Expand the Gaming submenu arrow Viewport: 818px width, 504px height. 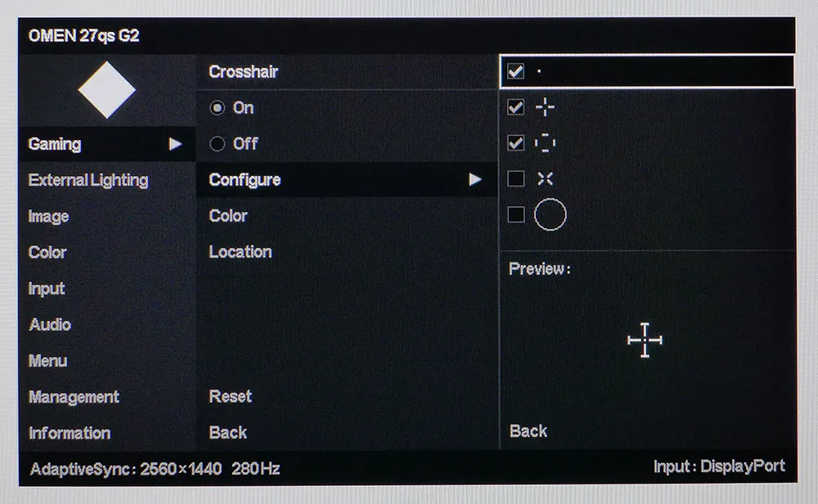point(176,144)
